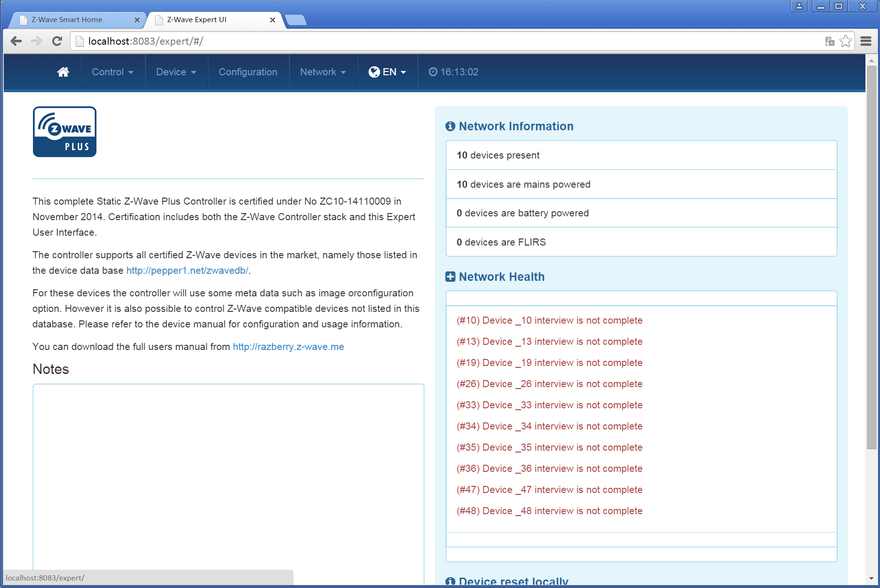The height and width of the screenshot is (588, 880).
Task: Select the '10 devices present' row
Action: tap(641, 155)
